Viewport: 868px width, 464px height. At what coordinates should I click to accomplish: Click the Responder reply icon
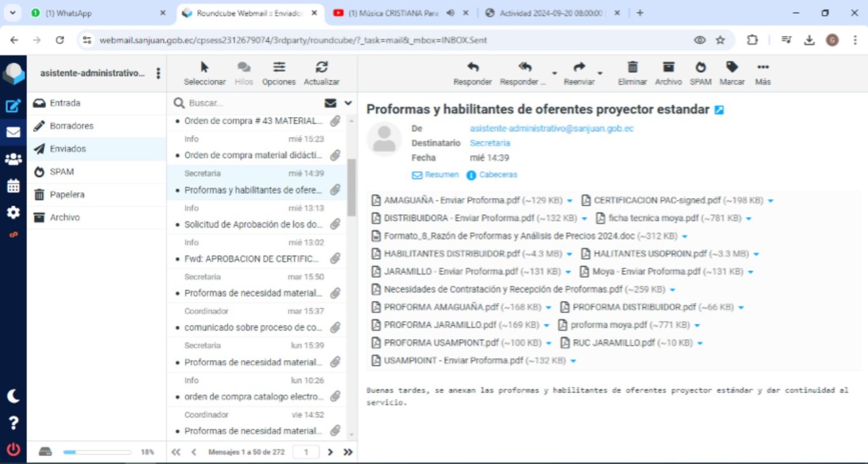coord(472,67)
